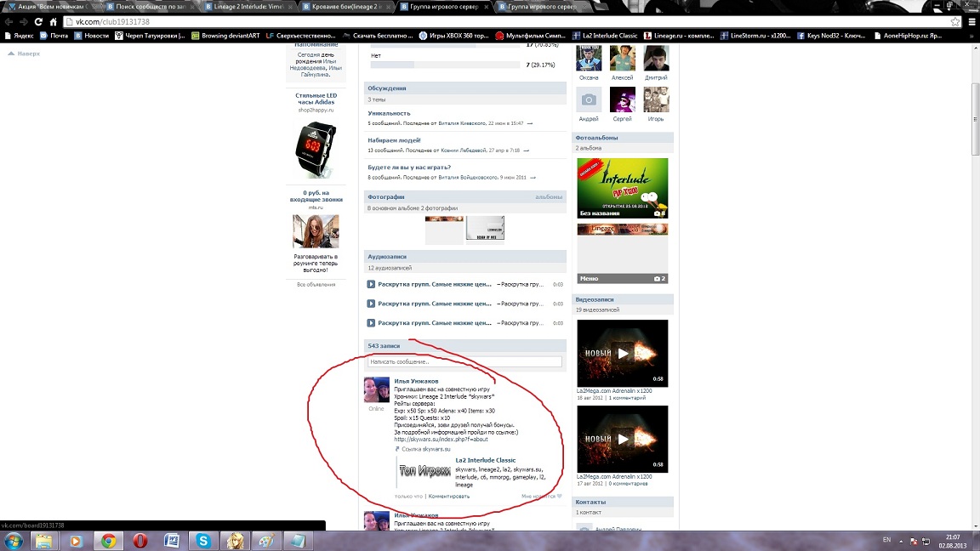Open the 'Меню' photo album

tap(623, 253)
